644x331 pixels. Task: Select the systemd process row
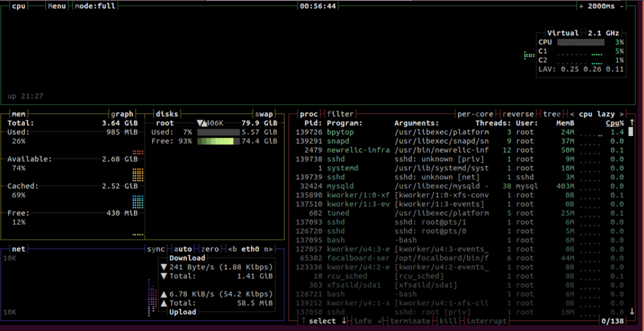pos(459,168)
